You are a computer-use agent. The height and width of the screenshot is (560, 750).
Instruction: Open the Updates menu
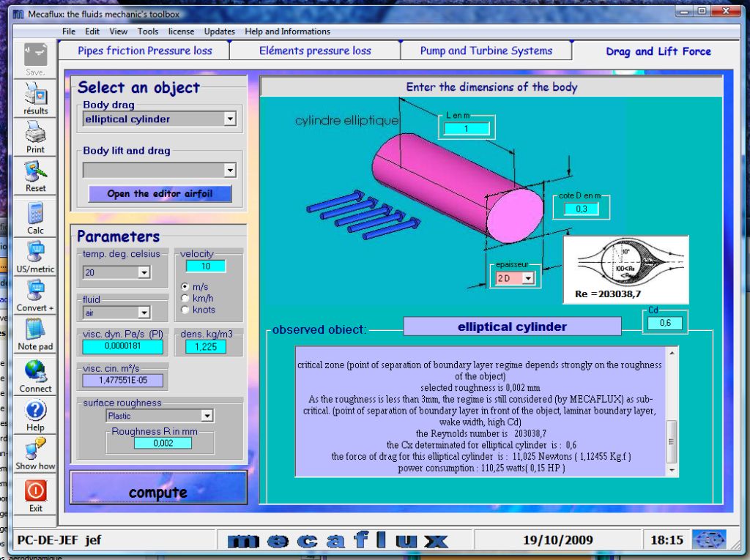click(220, 31)
